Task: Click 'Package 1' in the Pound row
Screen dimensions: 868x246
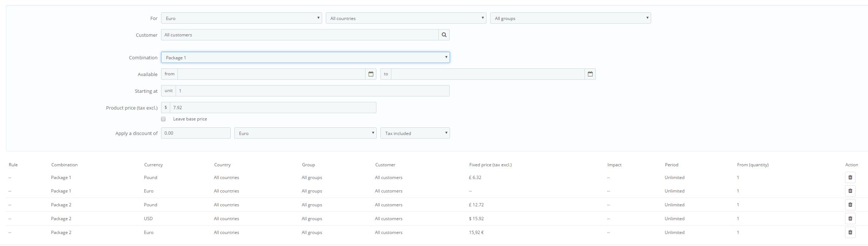Action: click(x=61, y=178)
